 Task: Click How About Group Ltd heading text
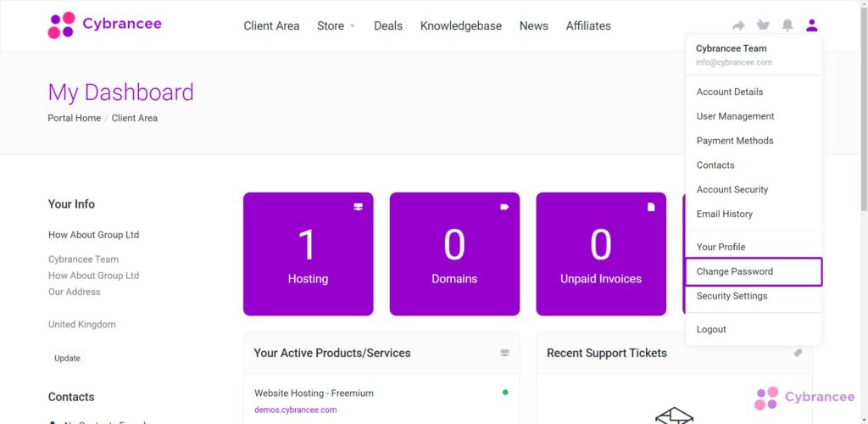[93, 235]
